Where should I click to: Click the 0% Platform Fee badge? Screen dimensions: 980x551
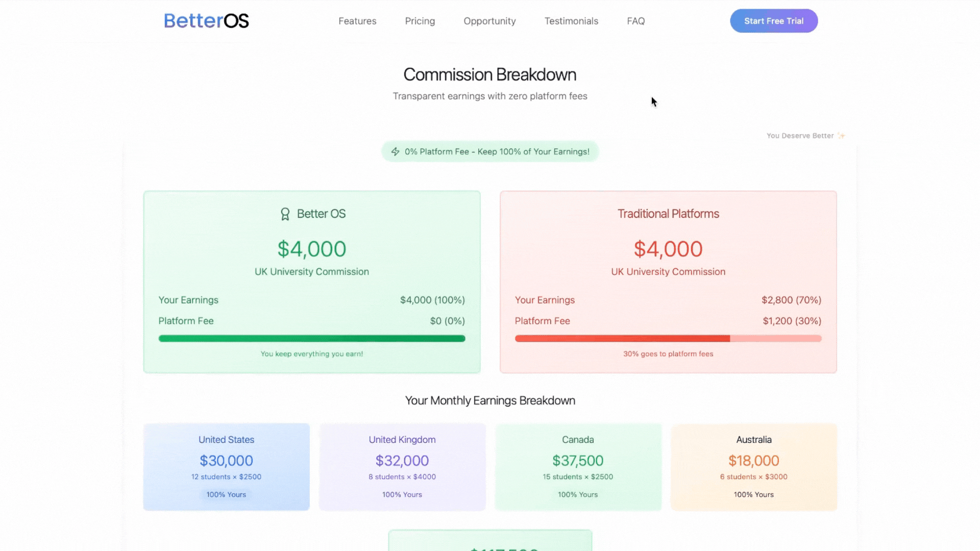pyautogui.click(x=490, y=152)
